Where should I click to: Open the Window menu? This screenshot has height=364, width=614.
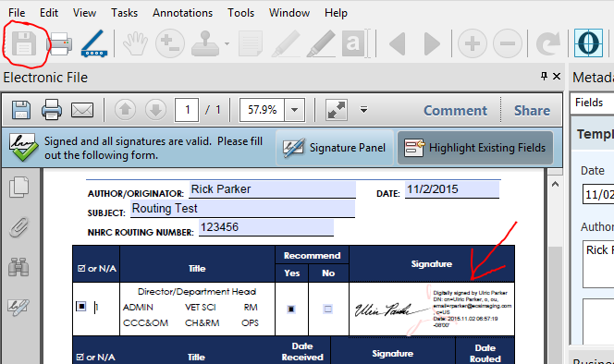(x=289, y=13)
